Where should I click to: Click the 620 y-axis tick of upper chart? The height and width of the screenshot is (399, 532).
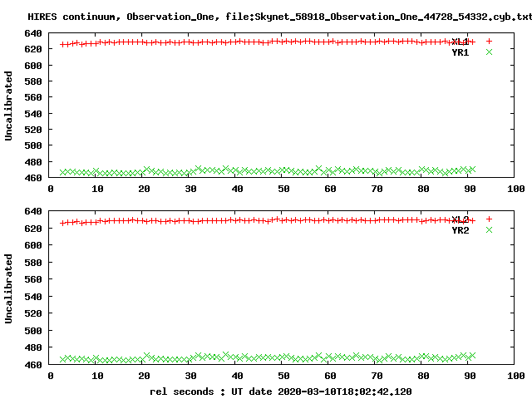tap(33, 49)
